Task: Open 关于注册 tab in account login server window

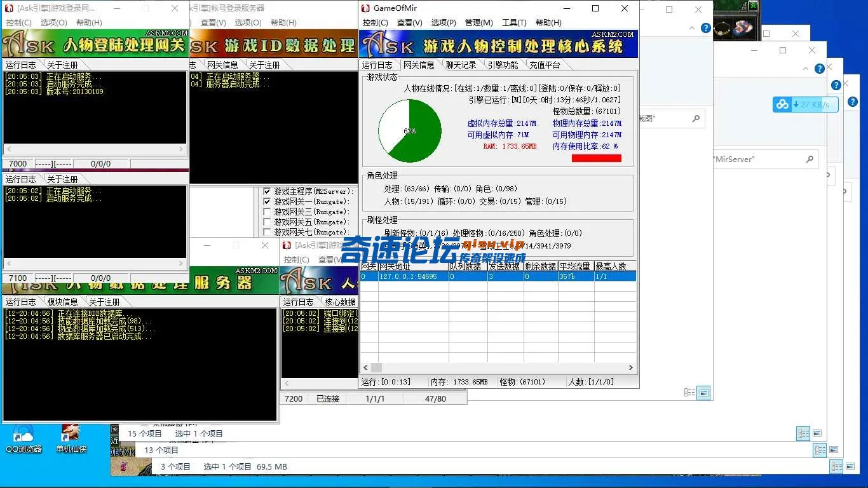Action: click(x=264, y=65)
